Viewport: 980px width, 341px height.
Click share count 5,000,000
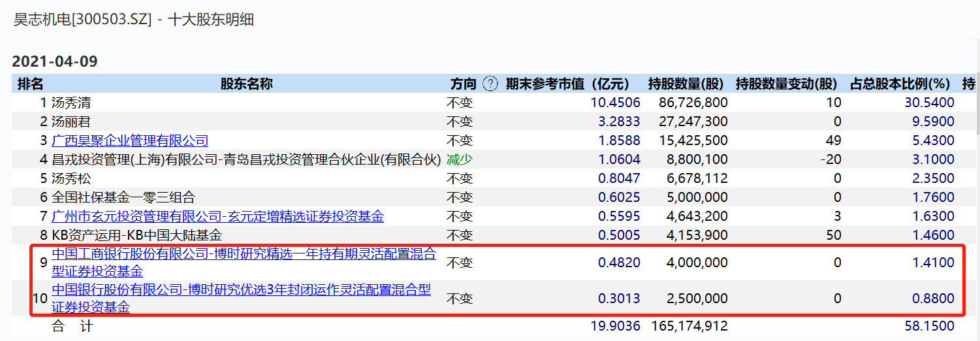[697, 197]
